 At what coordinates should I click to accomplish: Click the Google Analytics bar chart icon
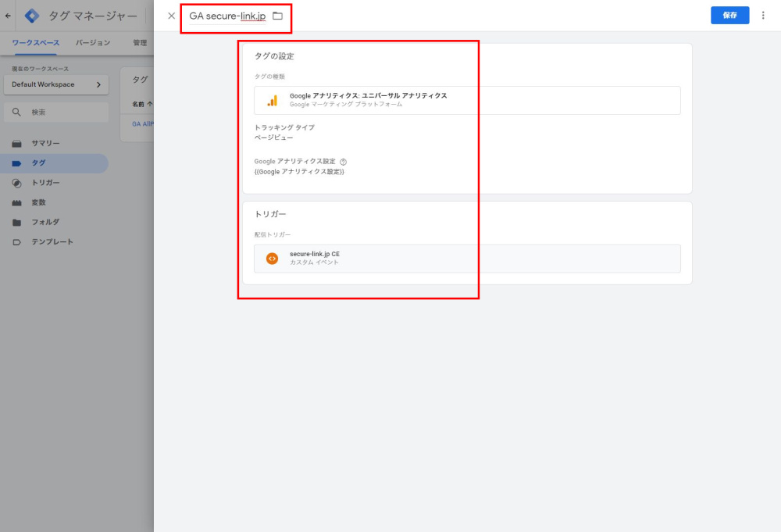[272, 101]
